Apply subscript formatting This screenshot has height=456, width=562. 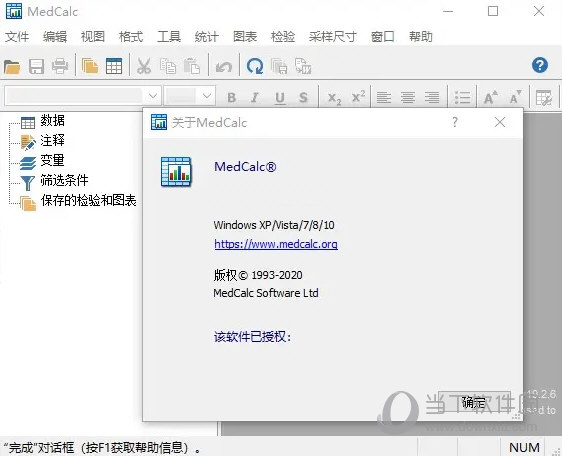pos(334,98)
